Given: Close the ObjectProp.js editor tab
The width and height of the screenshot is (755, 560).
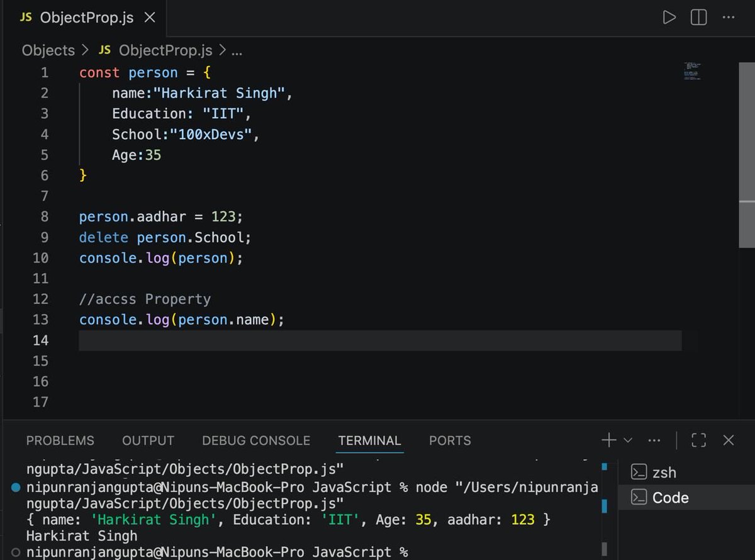Looking at the screenshot, I should pyautogui.click(x=150, y=18).
